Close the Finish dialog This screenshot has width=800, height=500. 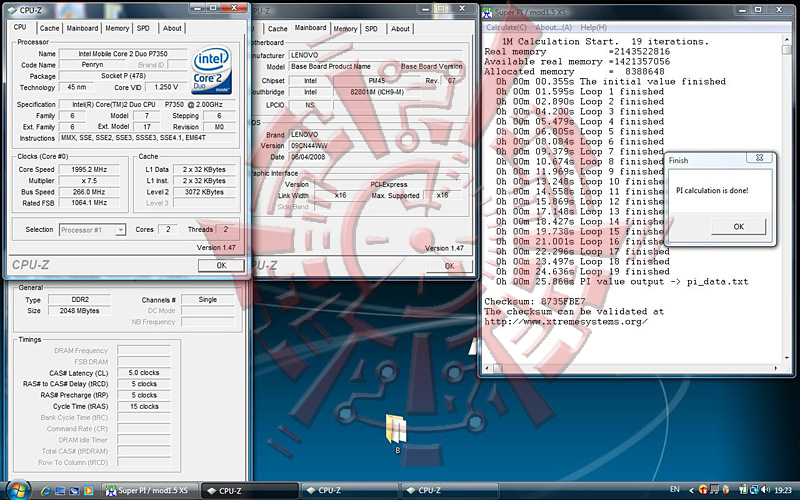pos(759,158)
